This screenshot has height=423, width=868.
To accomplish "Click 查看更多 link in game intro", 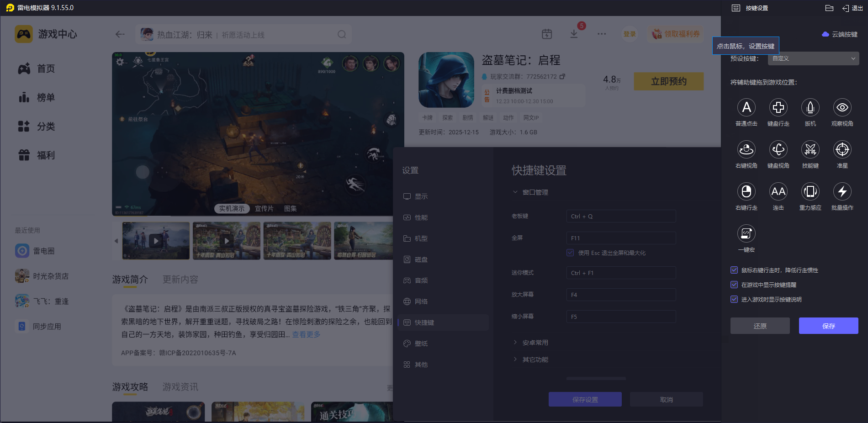I will 306,334.
